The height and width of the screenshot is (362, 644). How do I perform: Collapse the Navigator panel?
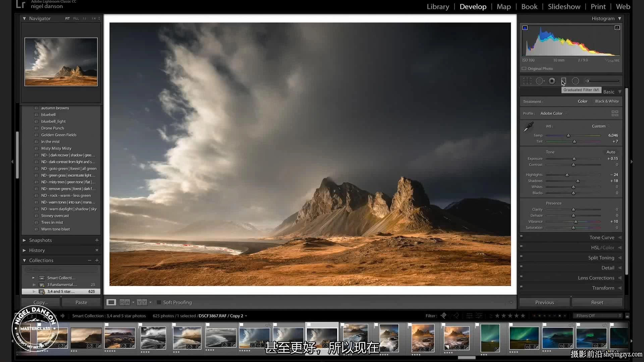click(24, 18)
